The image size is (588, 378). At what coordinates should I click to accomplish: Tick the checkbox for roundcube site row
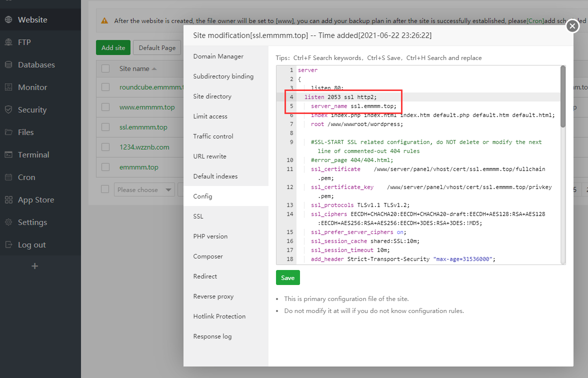coord(105,87)
